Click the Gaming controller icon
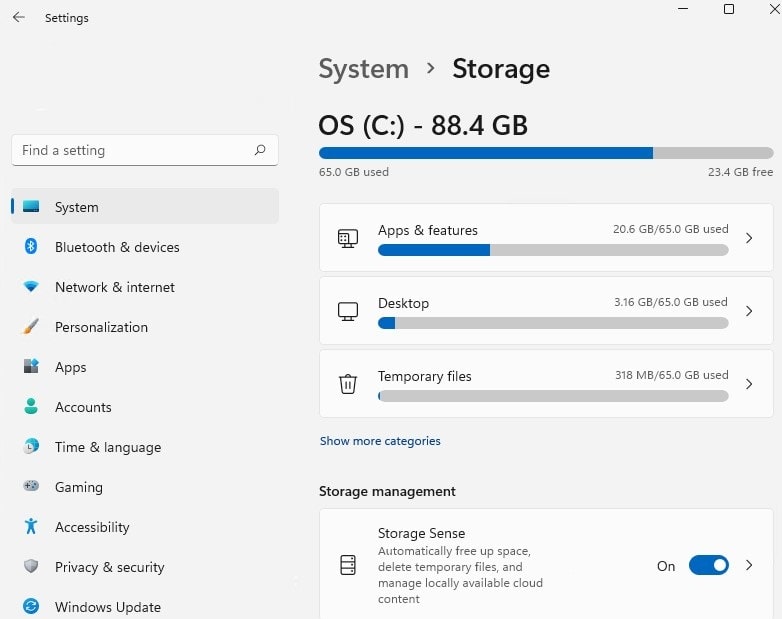Image resolution: width=782 pixels, height=619 pixels. coord(31,487)
